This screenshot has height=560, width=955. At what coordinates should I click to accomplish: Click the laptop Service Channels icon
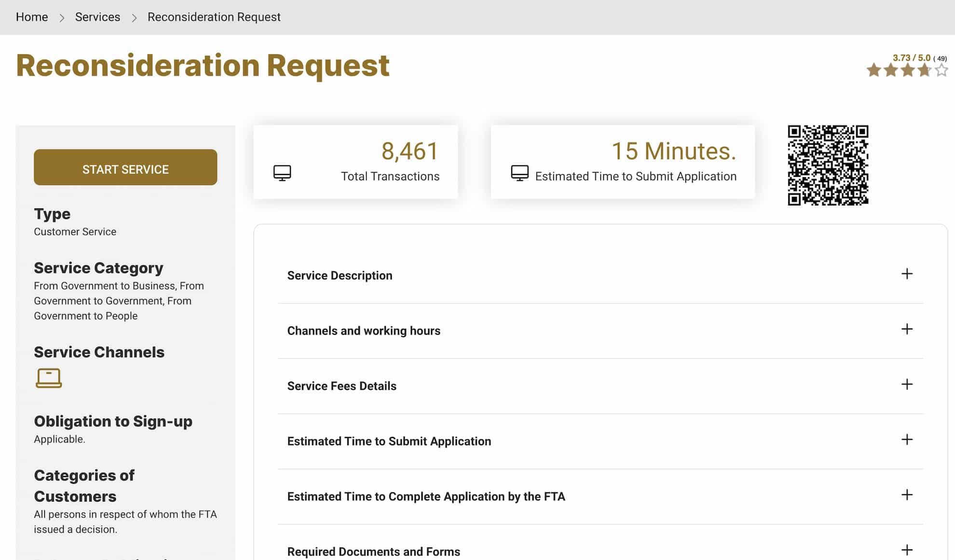click(x=49, y=378)
